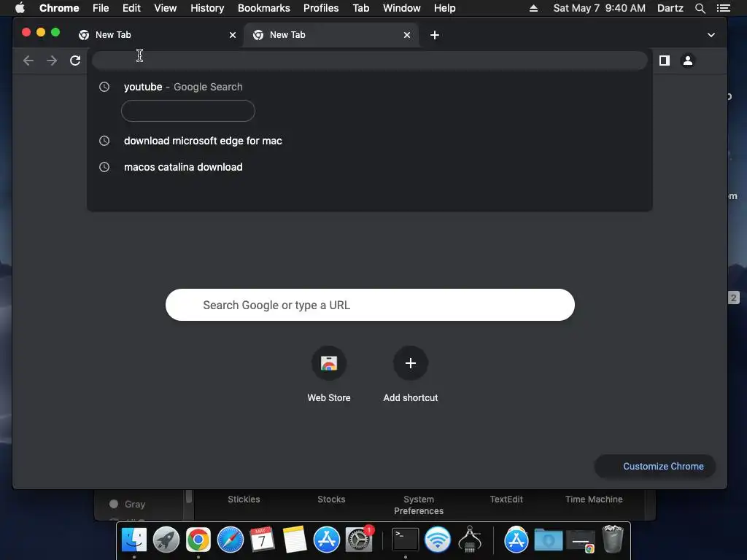Close the second New Tab
The height and width of the screenshot is (560, 747).
pos(407,35)
